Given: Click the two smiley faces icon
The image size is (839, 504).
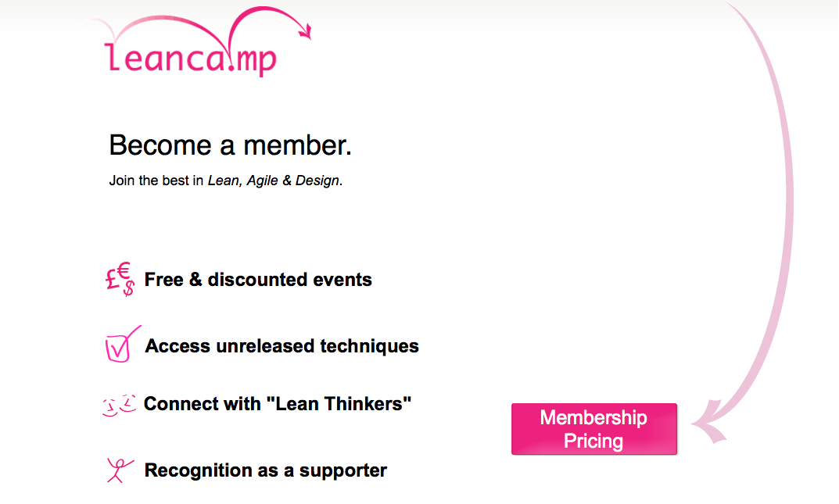Looking at the screenshot, I should click(x=119, y=405).
